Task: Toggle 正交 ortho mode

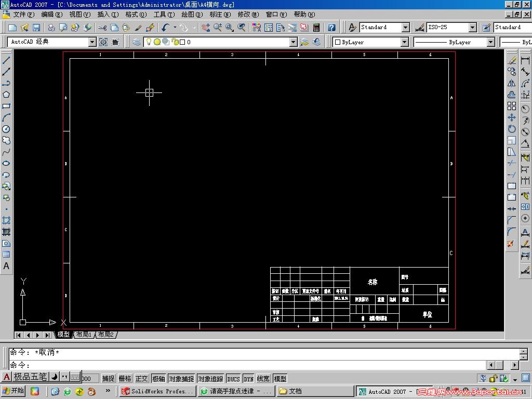Action: coord(141,378)
